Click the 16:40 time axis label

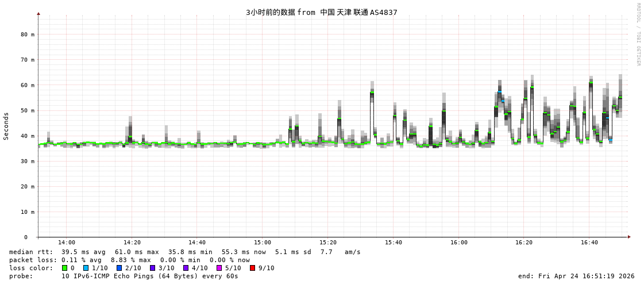click(589, 243)
